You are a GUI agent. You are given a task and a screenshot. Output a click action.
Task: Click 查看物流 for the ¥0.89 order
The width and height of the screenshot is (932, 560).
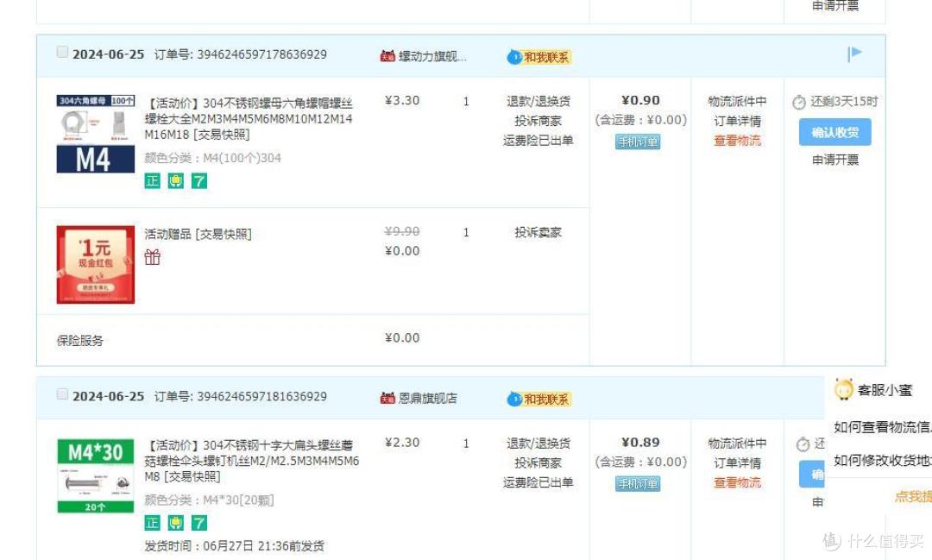[737, 482]
